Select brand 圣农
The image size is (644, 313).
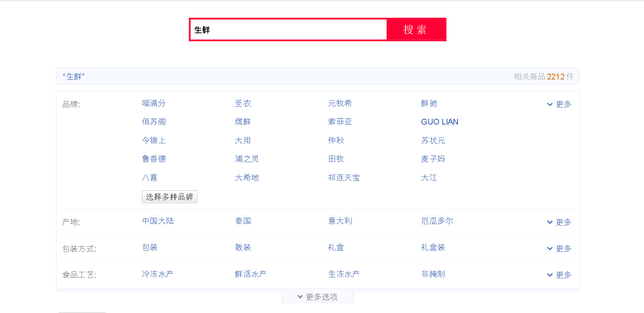[x=243, y=103]
